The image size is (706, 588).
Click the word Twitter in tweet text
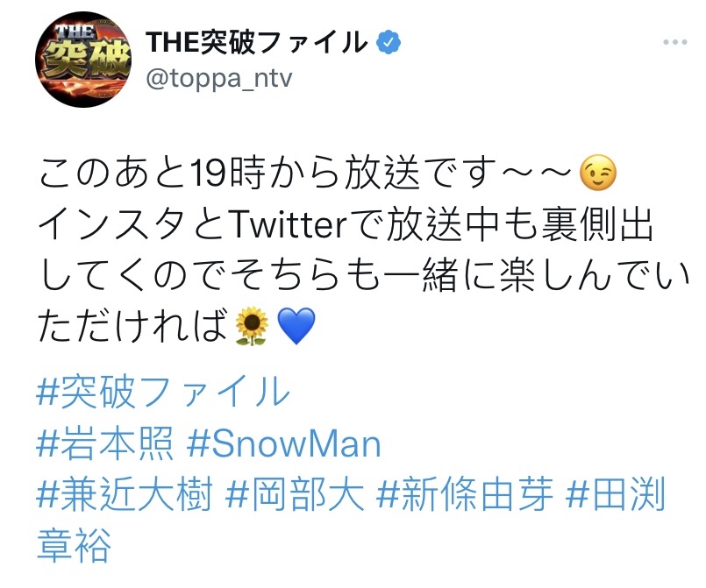(288, 224)
